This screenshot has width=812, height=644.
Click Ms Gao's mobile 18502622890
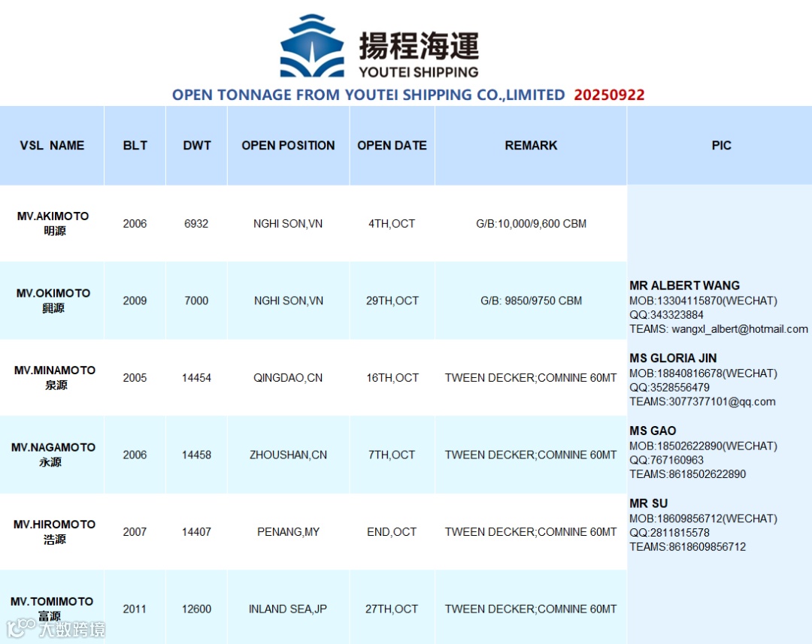689,446
